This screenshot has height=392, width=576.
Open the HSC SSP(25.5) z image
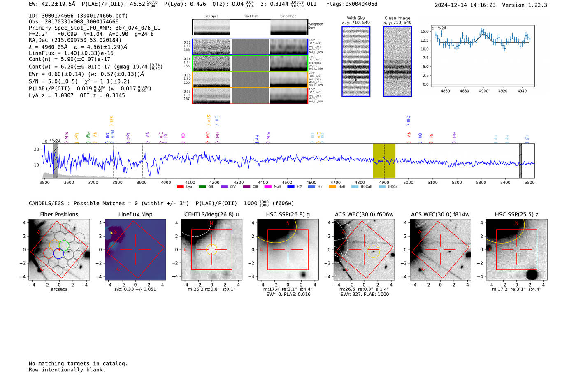pyautogui.click(x=516, y=250)
